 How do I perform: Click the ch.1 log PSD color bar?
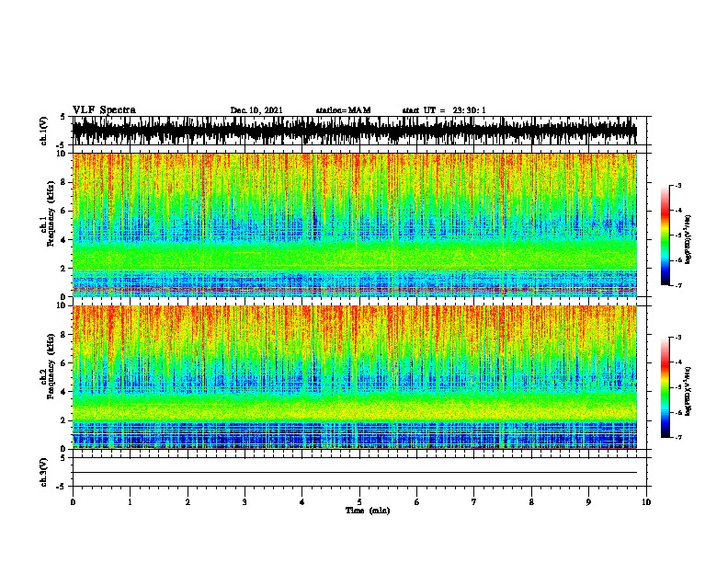pos(665,236)
